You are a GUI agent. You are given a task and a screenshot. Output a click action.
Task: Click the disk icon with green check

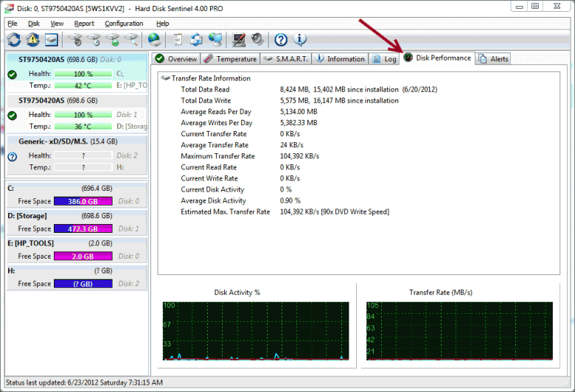tap(114, 40)
